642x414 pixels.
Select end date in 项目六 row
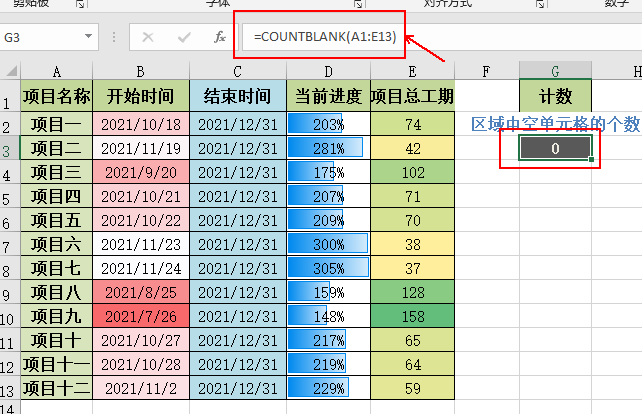click(238, 244)
